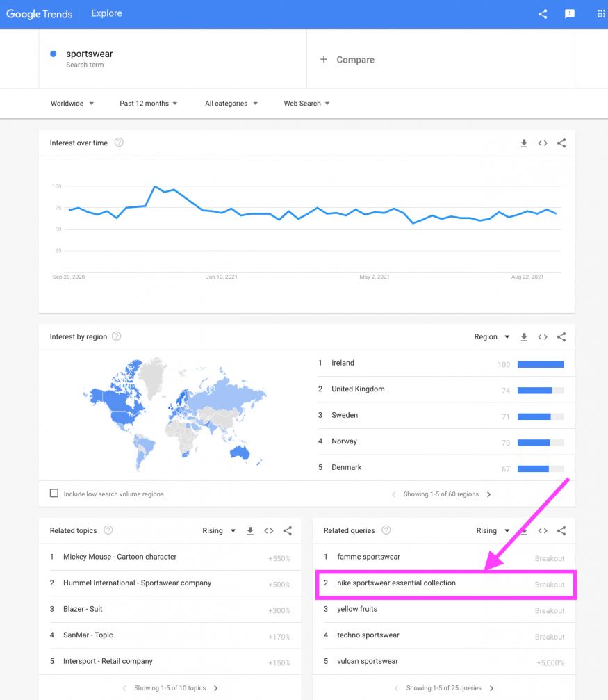The height and width of the screenshot is (700, 608).
Task: Select the Explore menu item
Action: (106, 13)
